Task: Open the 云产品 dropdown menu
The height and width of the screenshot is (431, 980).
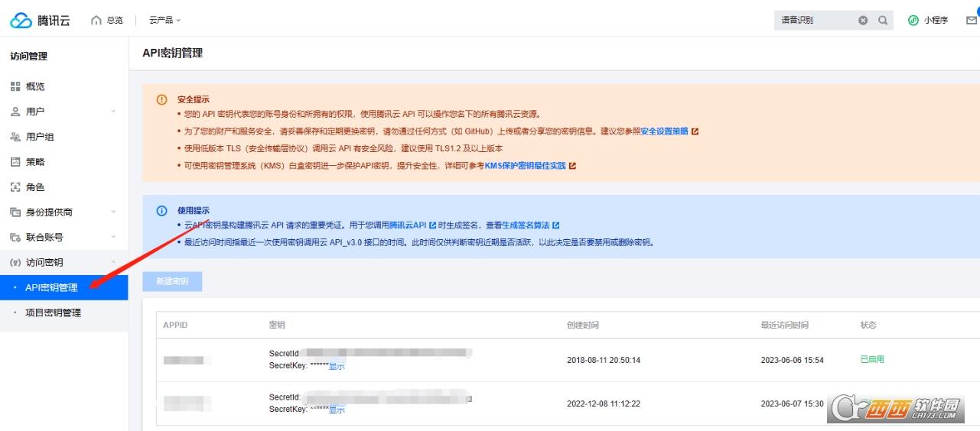Action: (165, 20)
